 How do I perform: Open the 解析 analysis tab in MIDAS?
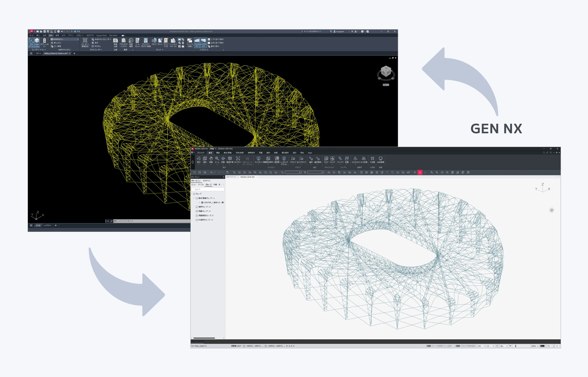(268, 153)
